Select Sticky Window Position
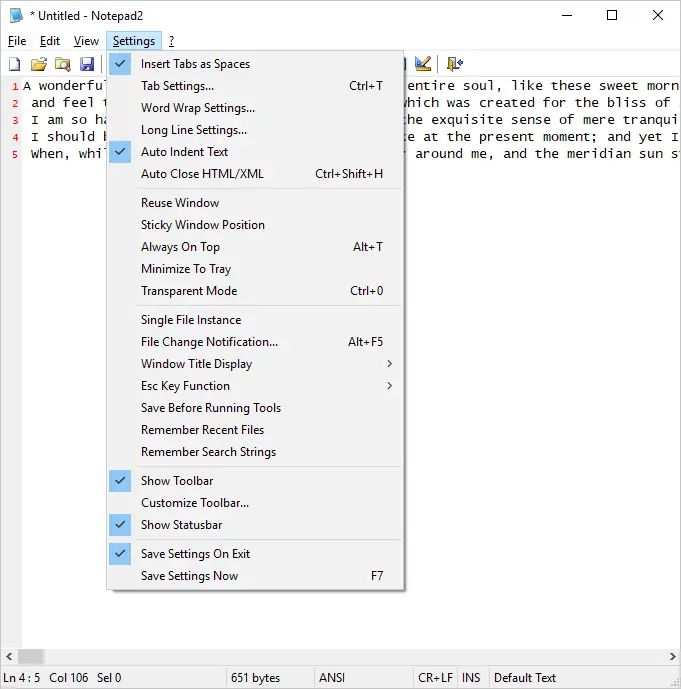This screenshot has height=689, width=681. point(255,225)
